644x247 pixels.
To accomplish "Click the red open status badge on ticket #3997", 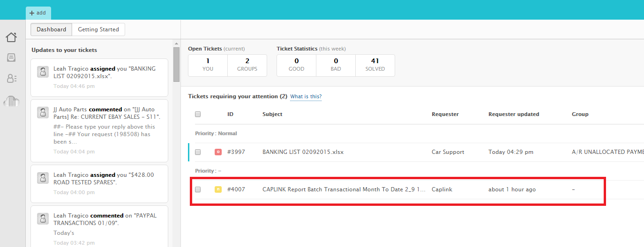I will 218,152.
